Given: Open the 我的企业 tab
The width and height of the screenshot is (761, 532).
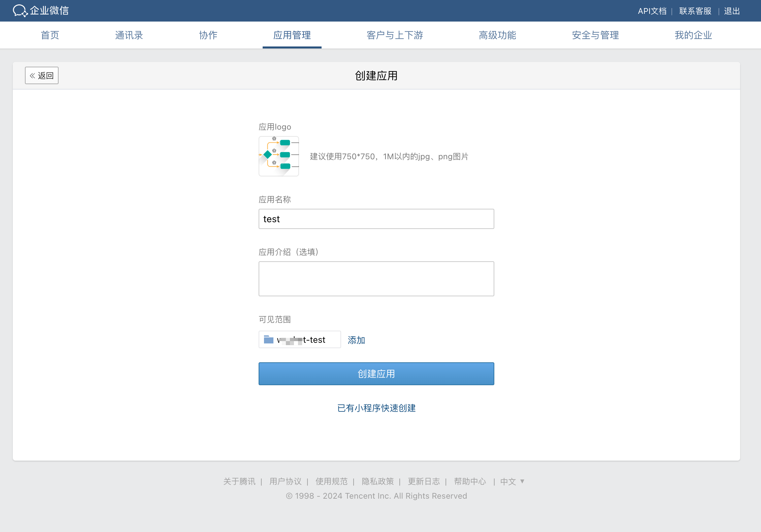Looking at the screenshot, I should pos(693,35).
